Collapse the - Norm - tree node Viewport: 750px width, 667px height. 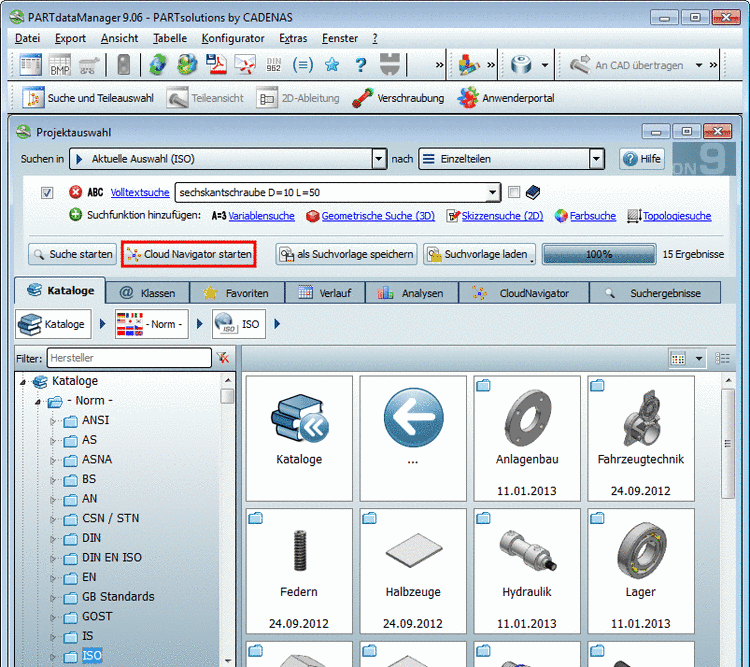37,401
